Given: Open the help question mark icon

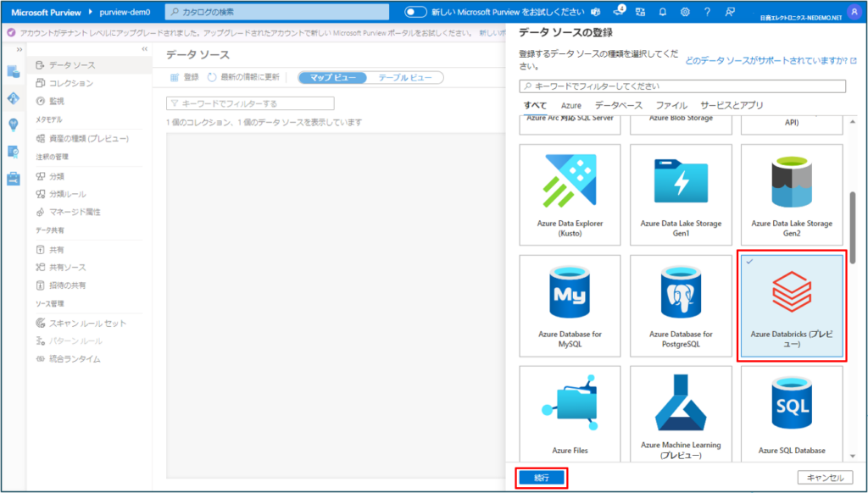Looking at the screenshot, I should coord(707,11).
